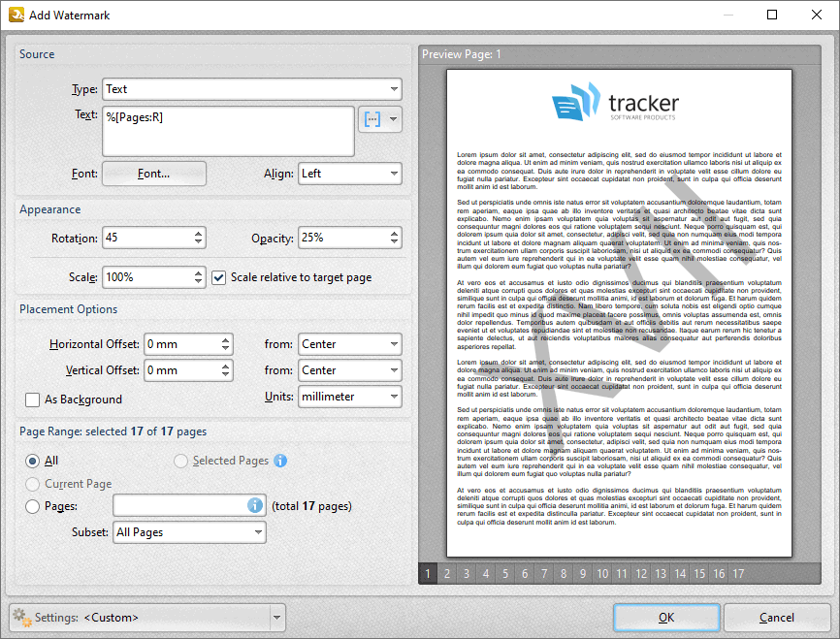
Task: Click the Add Watermark title bar icon
Action: (x=14, y=15)
